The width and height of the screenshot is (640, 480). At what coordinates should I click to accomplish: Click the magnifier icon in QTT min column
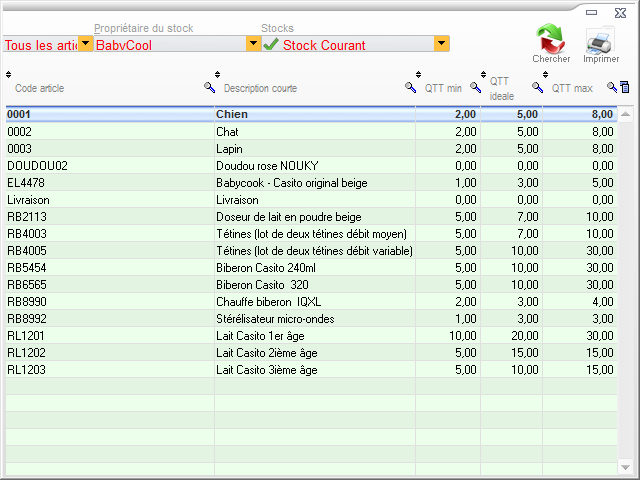[x=475, y=88]
